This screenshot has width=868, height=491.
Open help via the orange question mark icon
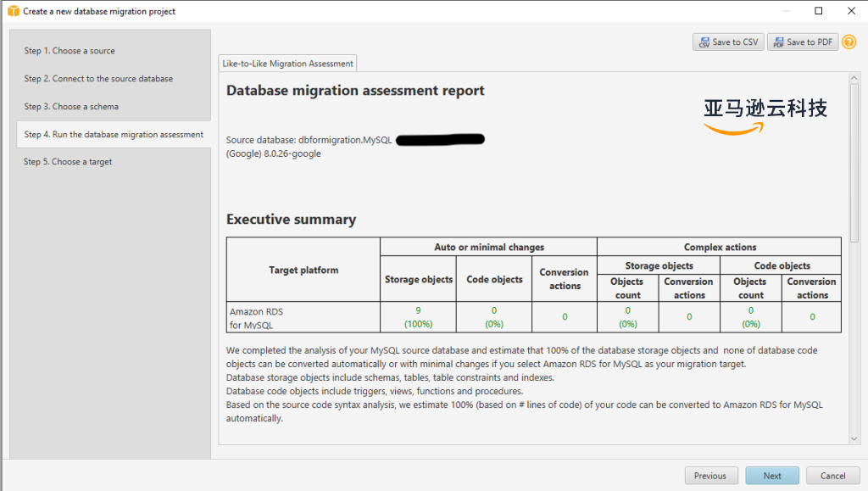point(849,42)
